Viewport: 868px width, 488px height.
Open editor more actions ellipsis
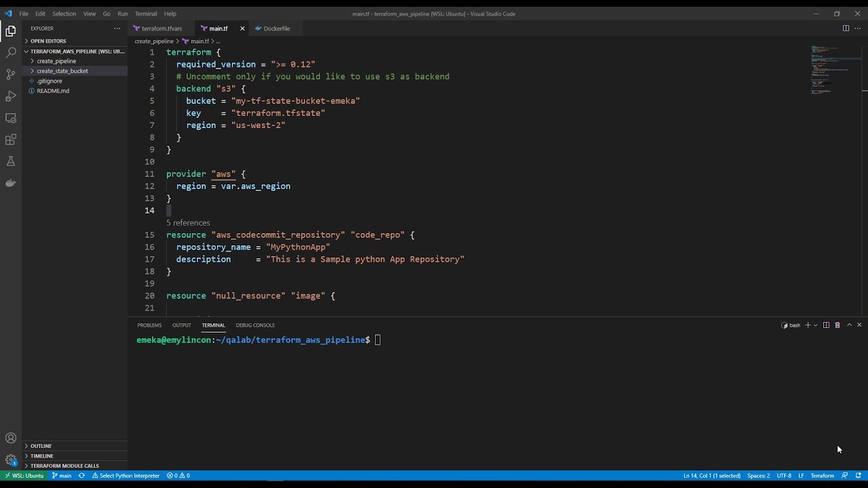858,28
